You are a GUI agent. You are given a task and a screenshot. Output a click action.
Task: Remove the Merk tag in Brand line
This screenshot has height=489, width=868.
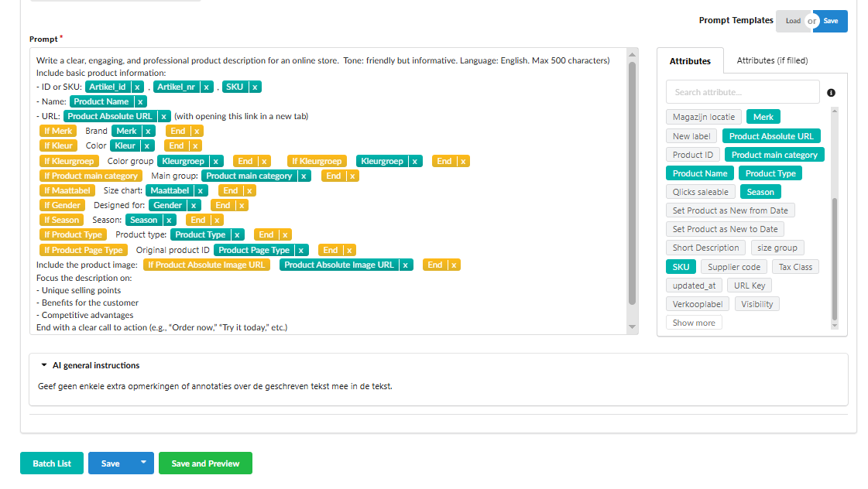point(149,131)
